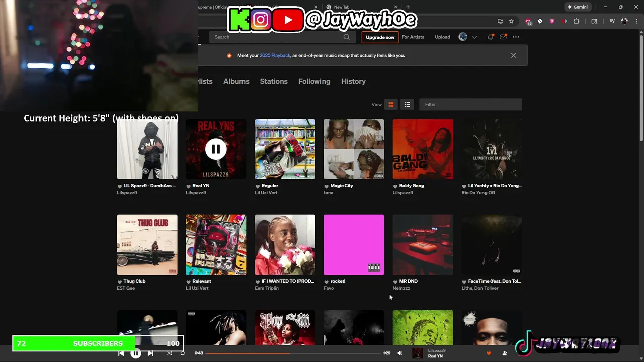Close the New Tab browser tab
This screenshot has height=362, width=644.
[x=396, y=7]
